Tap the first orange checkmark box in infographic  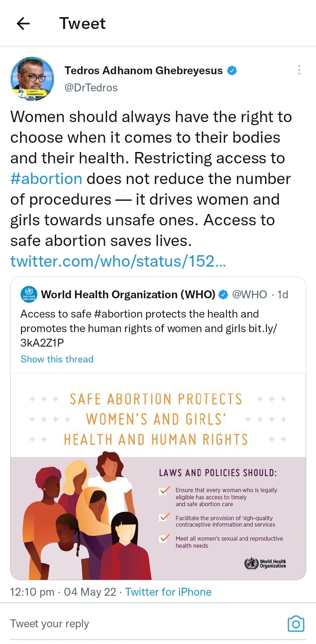[165, 491]
